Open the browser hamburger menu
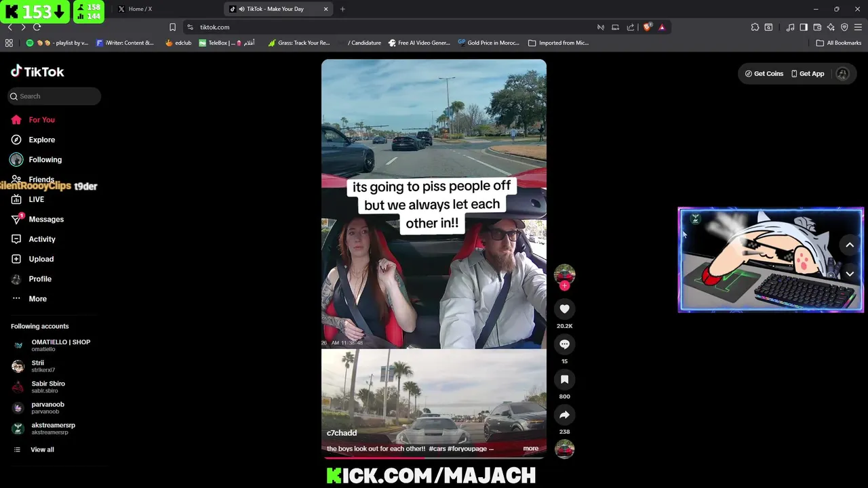The width and height of the screenshot is (868, 488). click(x=858, y=27)
